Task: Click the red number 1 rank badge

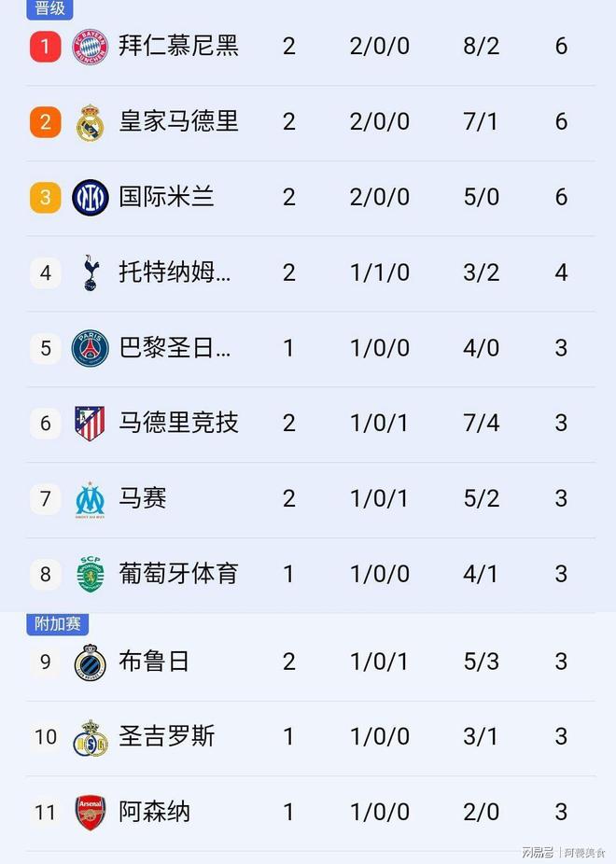Action: pyautogui.click(x=45, y=45)
